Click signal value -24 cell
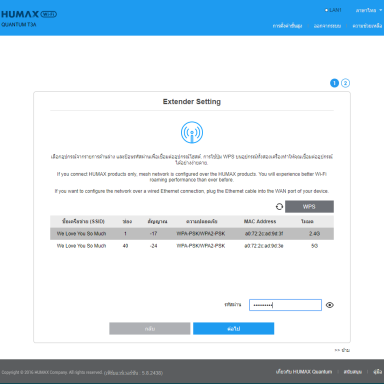This screenshot has height=384, width=384. click(153, 246)
